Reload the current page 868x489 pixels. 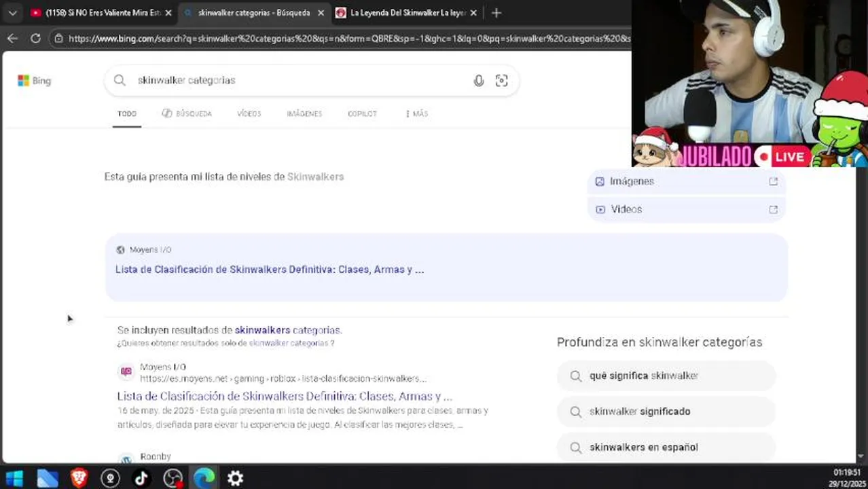(35, 39)
